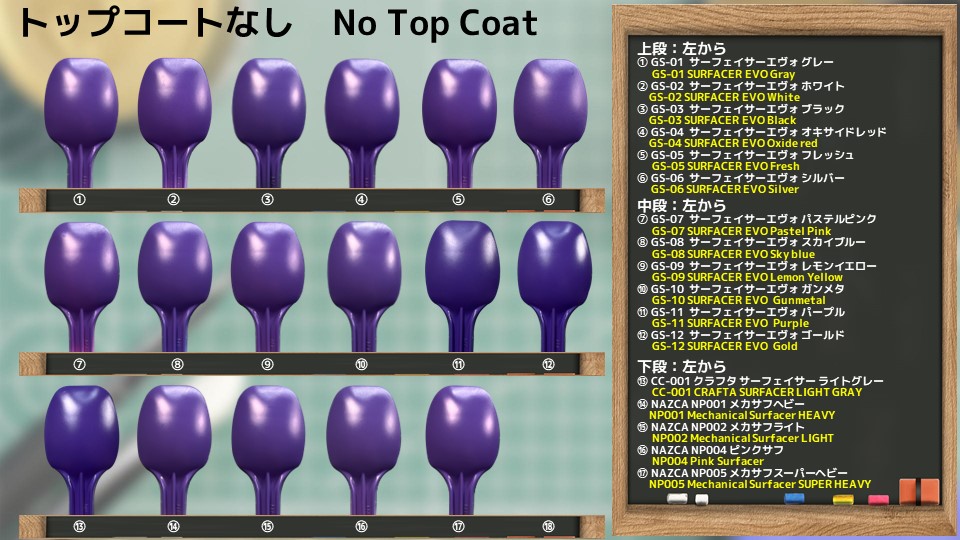Click the white entry "⑯ NAZCA NP004 ピンクサフ"
960x540 pixels.
710,449
